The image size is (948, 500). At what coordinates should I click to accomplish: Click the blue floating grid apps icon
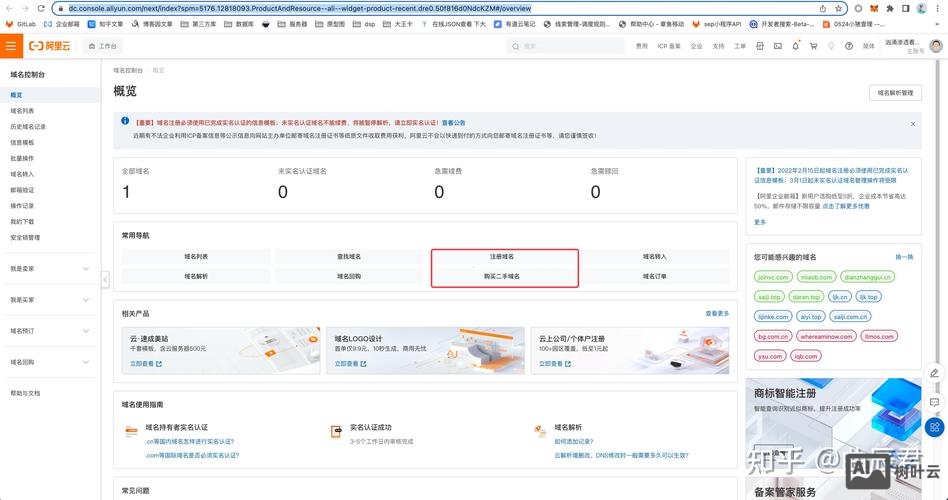click(x=935, y=428)
